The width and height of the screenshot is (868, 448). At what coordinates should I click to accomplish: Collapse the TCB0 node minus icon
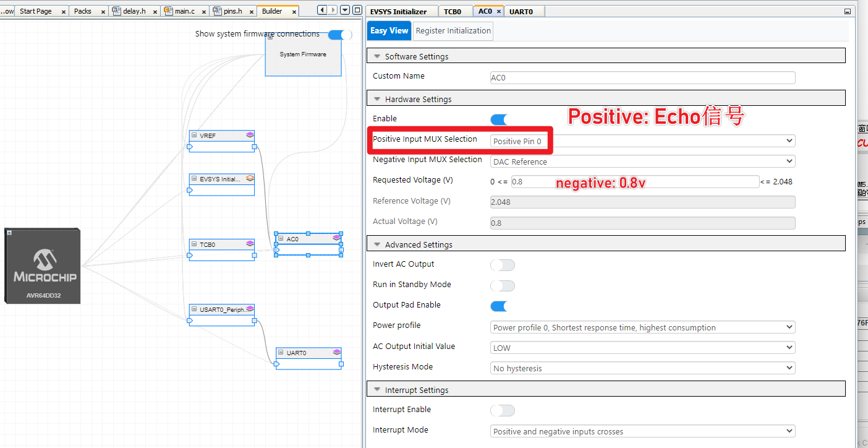click(x=194, y=244)
